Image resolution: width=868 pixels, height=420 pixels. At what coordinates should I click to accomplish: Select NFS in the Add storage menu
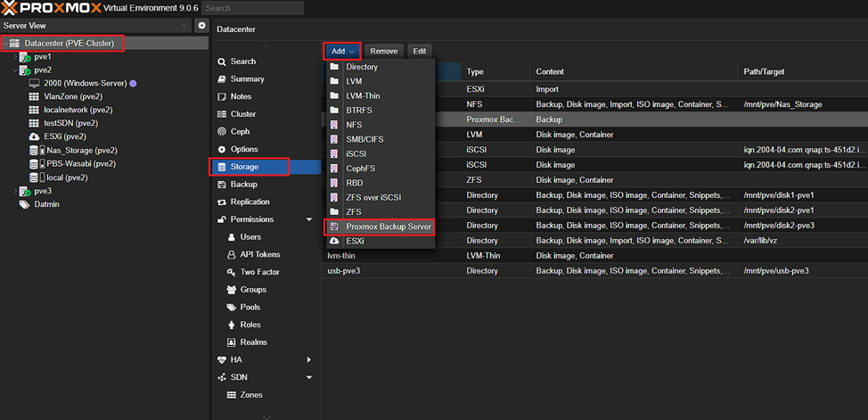pos(354,125)
